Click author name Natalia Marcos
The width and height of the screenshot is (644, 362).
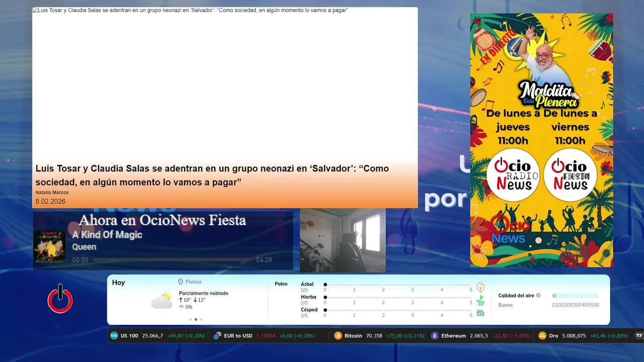[52, 193]
